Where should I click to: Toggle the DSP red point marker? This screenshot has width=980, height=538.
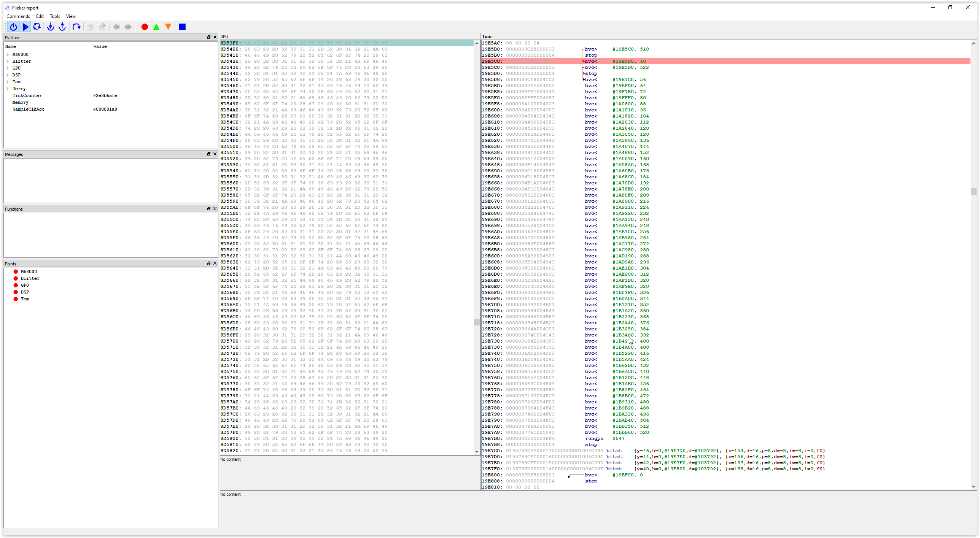coord(16,292)
